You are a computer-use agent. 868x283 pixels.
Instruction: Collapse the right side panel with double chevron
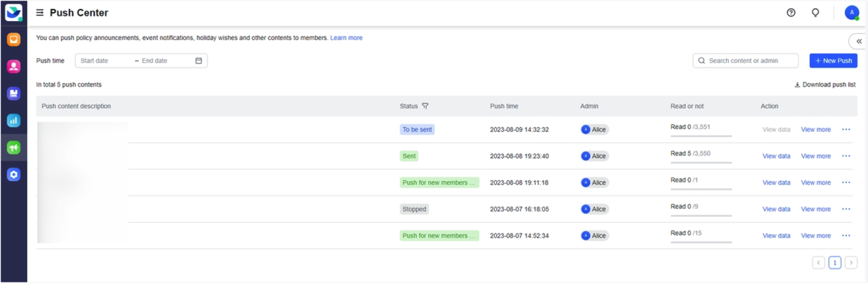click(859, 41)
